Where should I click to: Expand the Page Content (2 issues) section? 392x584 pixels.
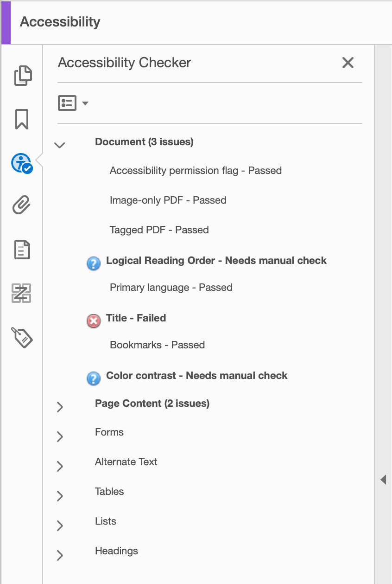59,407
